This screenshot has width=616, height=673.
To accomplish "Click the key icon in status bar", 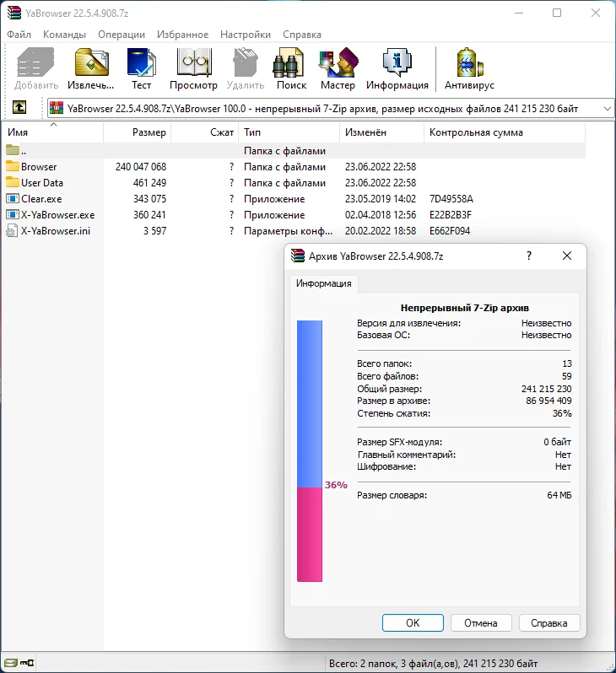I will coord(27,663).
